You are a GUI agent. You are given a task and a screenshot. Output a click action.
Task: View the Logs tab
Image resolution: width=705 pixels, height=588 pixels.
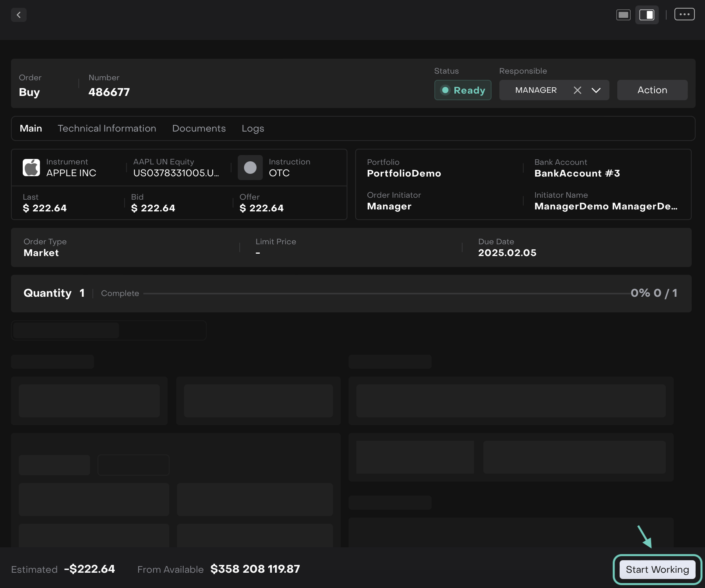click(253, 128)
